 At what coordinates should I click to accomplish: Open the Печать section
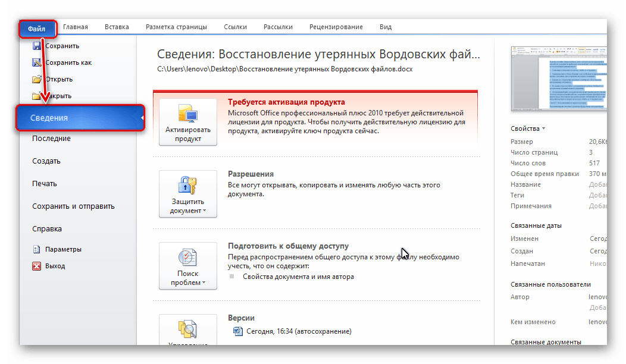(44, 184)
